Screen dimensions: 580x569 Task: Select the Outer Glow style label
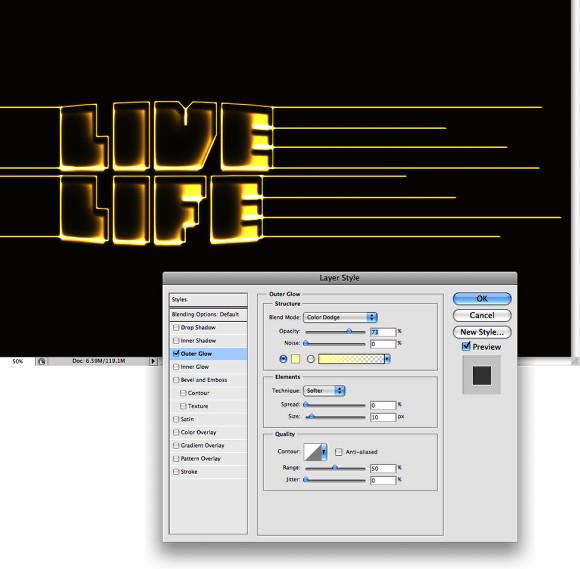click(196, 354)
